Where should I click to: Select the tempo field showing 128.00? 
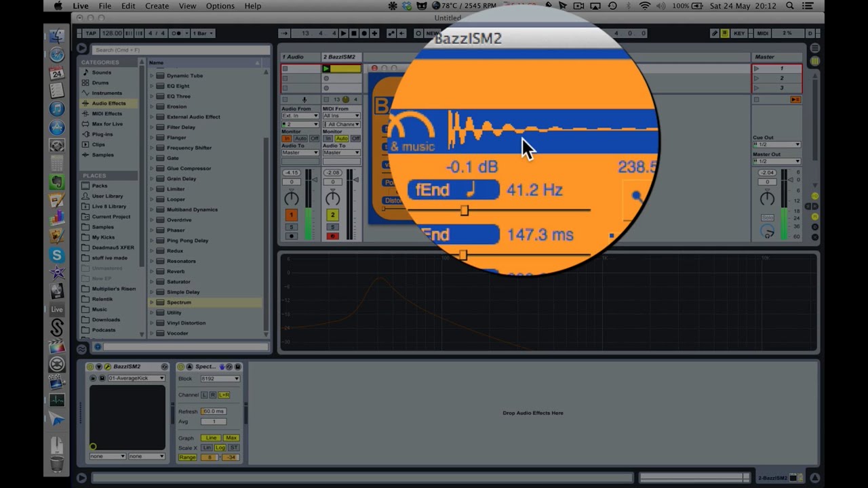(111, 33)
